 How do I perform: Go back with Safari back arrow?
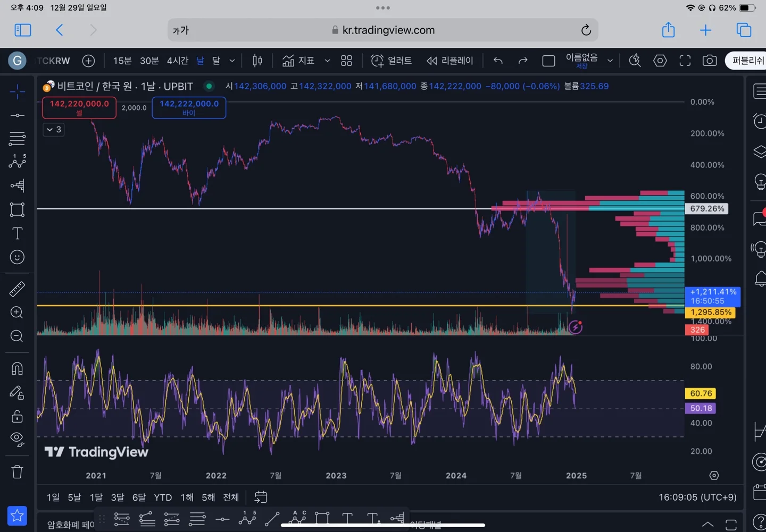(x=60, y=30)
